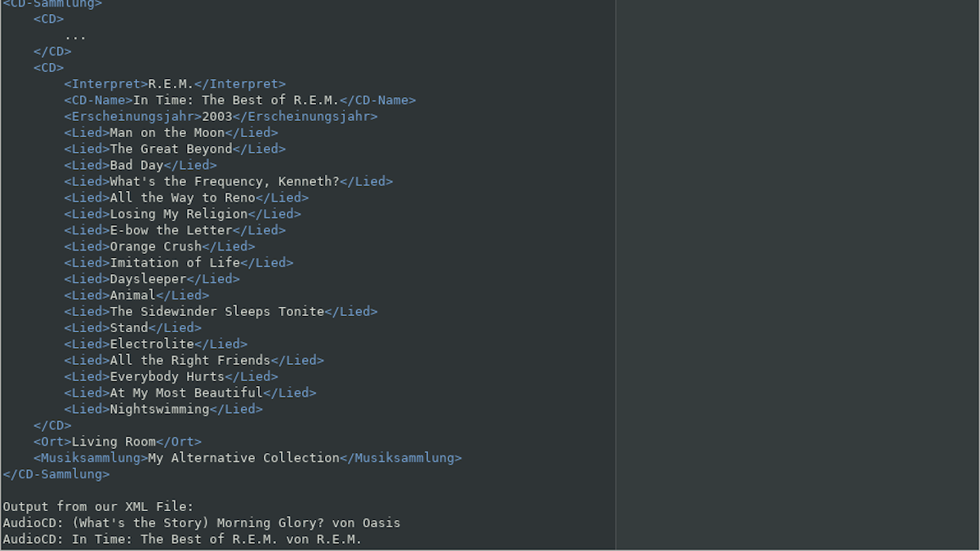Click 'The Sidewinder Sleeps Tonite' line
Image resolution: width=980 pixels, height=551 pixels.
coord(221,312)
